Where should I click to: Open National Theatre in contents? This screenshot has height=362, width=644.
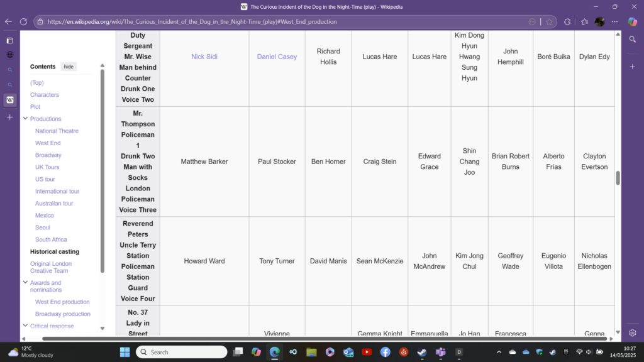pos(57,131)
